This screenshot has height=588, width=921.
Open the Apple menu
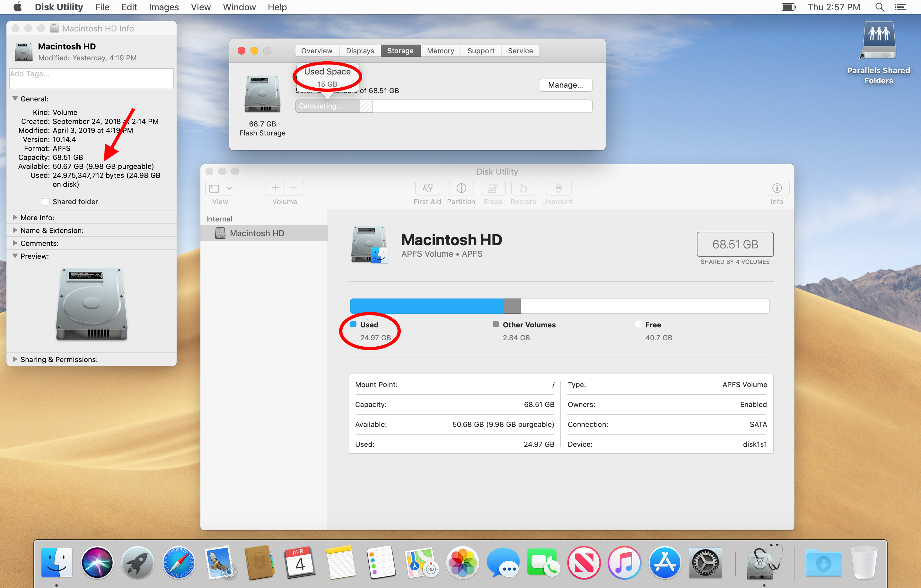[x=18, y=7]
